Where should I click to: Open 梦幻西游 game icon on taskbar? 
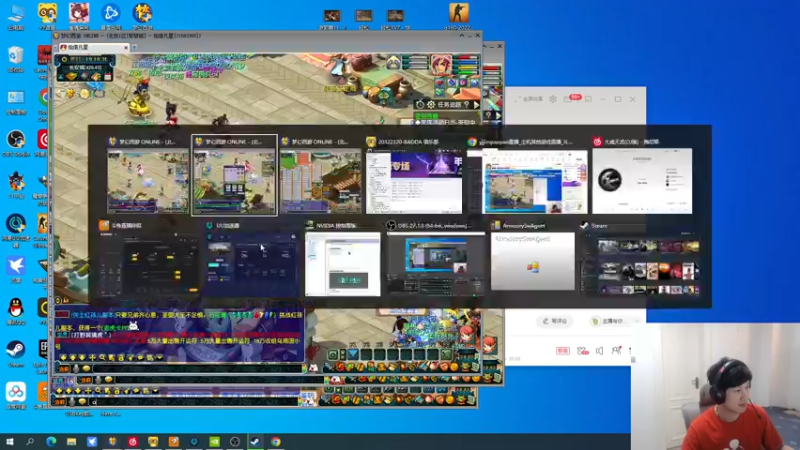pyautogui.click(x=112, y=441)
